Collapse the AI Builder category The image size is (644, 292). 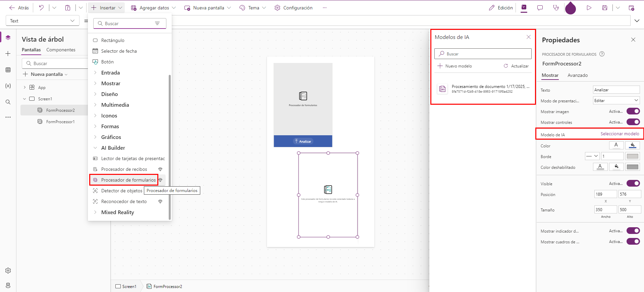click(95, 148)
